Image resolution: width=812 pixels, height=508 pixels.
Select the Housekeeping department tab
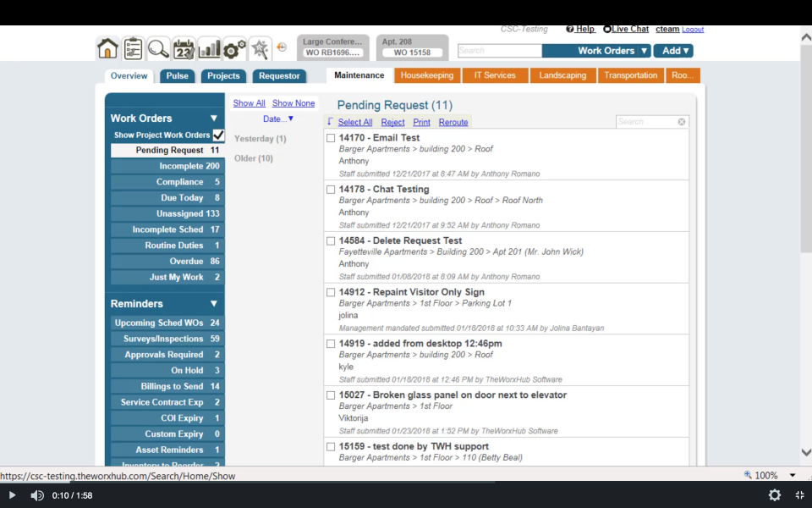click(426, 75)
